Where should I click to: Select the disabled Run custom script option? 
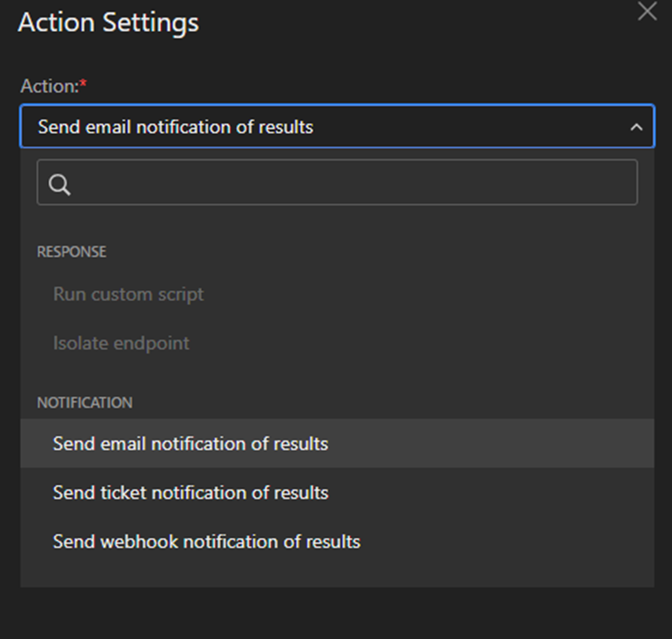pos(128,294)
